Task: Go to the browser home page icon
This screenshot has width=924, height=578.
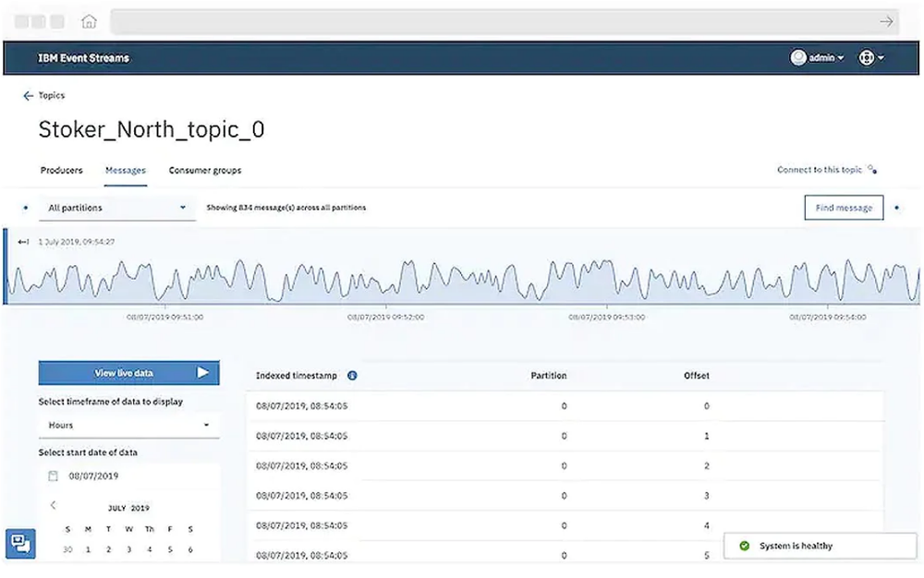Action: 89,22
